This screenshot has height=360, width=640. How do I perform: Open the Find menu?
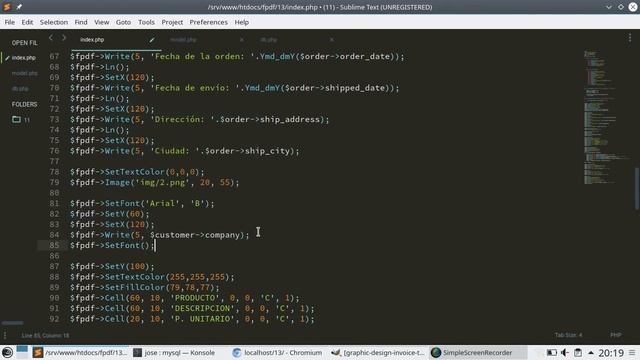click(81, 22)
